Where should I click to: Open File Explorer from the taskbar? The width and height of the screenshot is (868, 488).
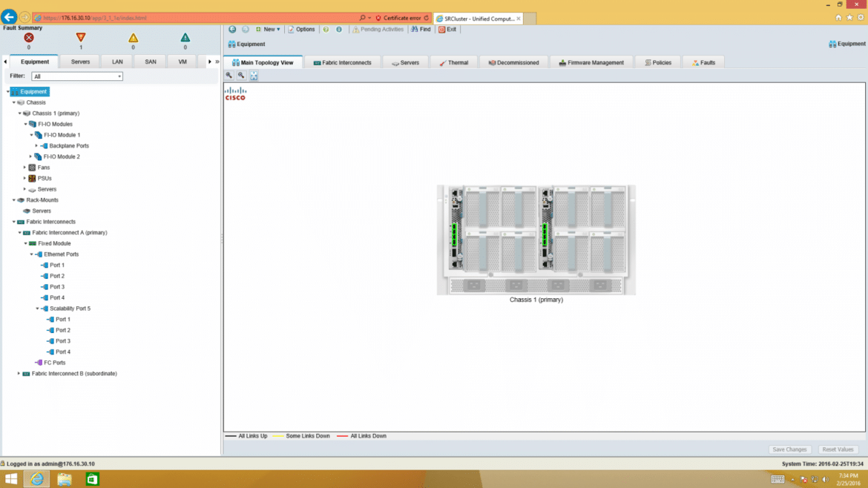point(65,479)
